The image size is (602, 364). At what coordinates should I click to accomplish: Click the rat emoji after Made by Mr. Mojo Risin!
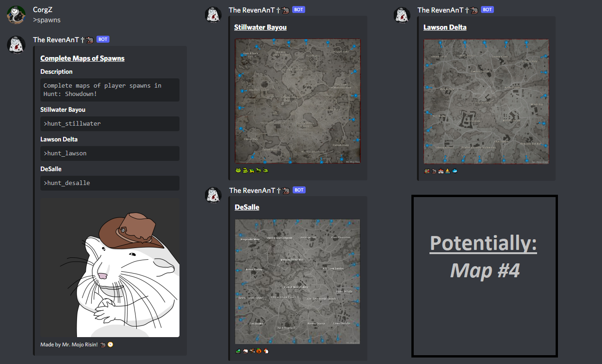[x=103, y=345]
